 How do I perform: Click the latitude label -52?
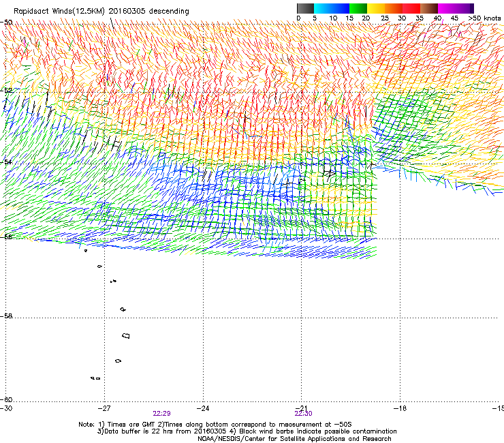[6, 91]
